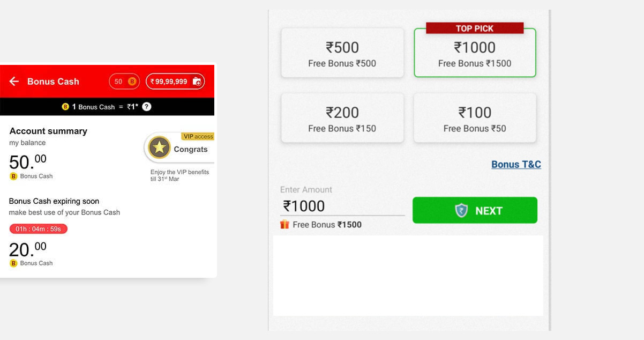Choose the ₹200 deposit option
This screenshot has height=340, width=644.
342,119
